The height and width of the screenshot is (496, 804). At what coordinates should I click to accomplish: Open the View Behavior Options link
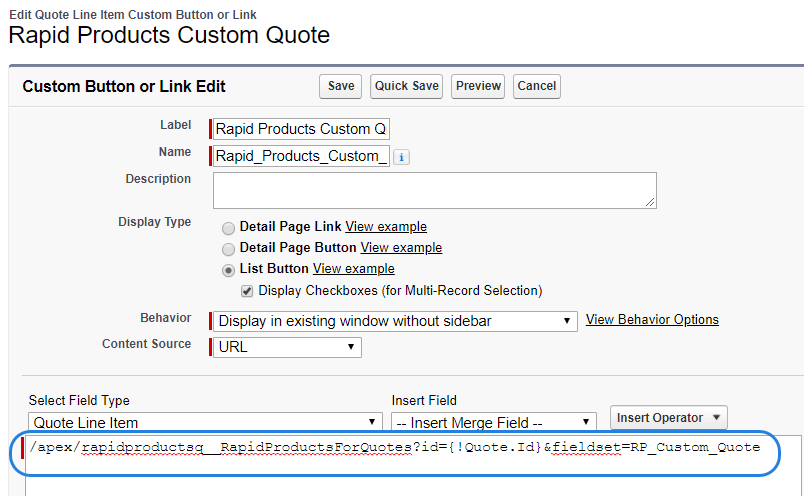[x=652, y=320]
